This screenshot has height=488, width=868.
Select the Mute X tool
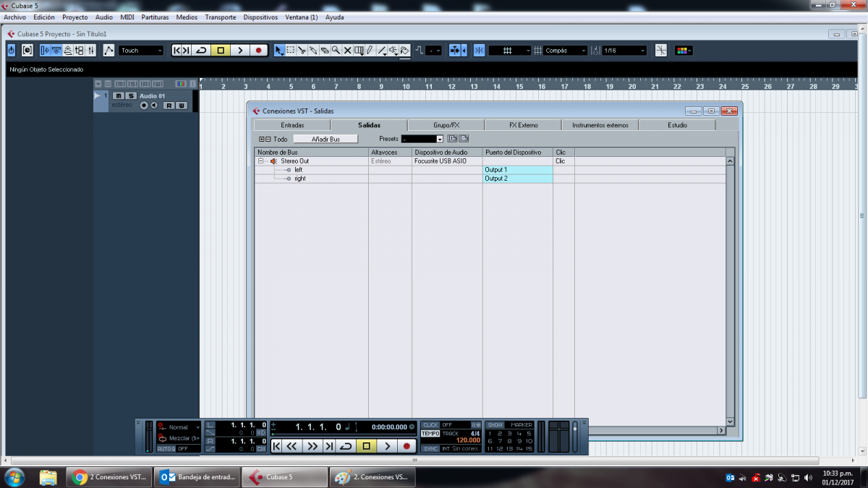click(x=347, y=50)
